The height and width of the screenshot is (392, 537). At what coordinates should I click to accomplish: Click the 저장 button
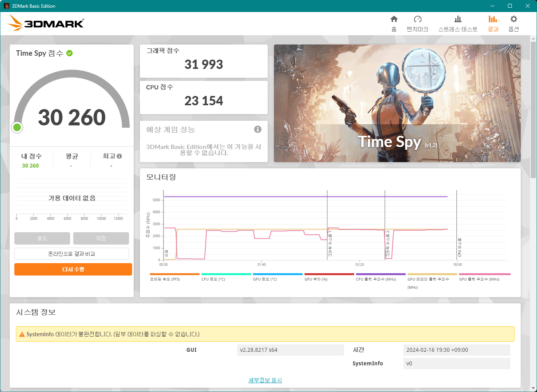coord(101,238)
